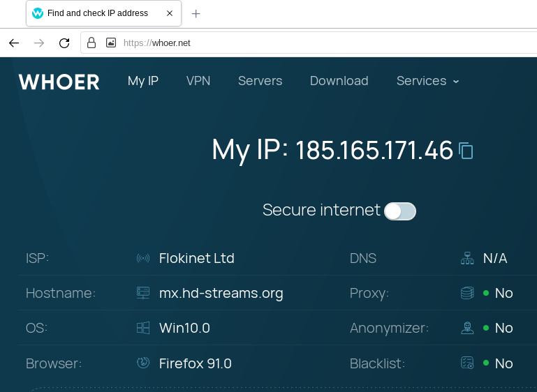Copy the IP address with the copy icon
This screenshot has width=537, height=392.
click(x=466, y=151)
